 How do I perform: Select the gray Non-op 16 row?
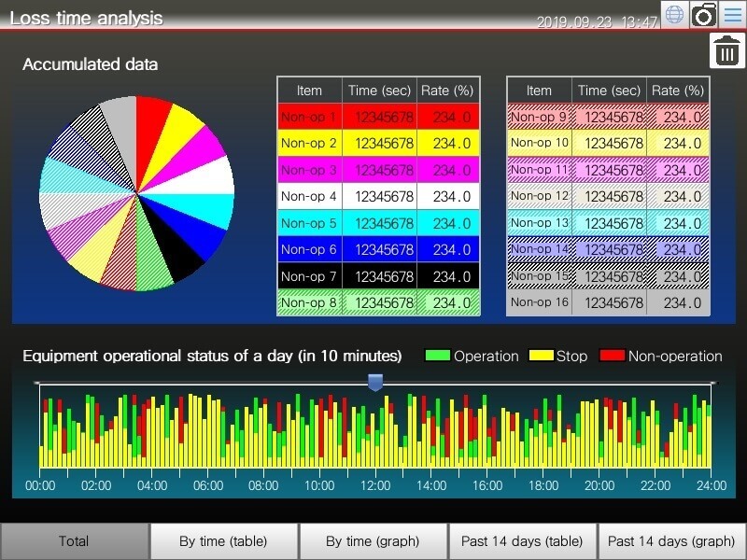tap(608, 302)
